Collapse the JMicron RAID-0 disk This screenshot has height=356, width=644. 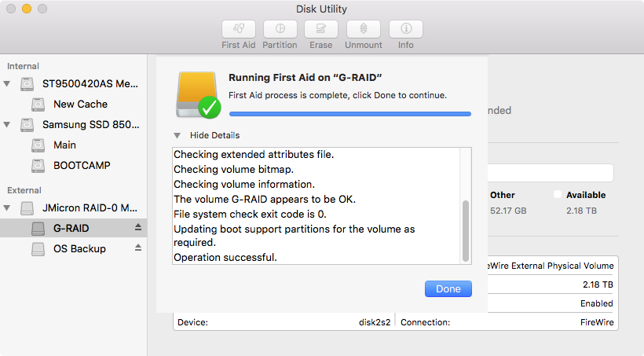click(x=8, y=208)
